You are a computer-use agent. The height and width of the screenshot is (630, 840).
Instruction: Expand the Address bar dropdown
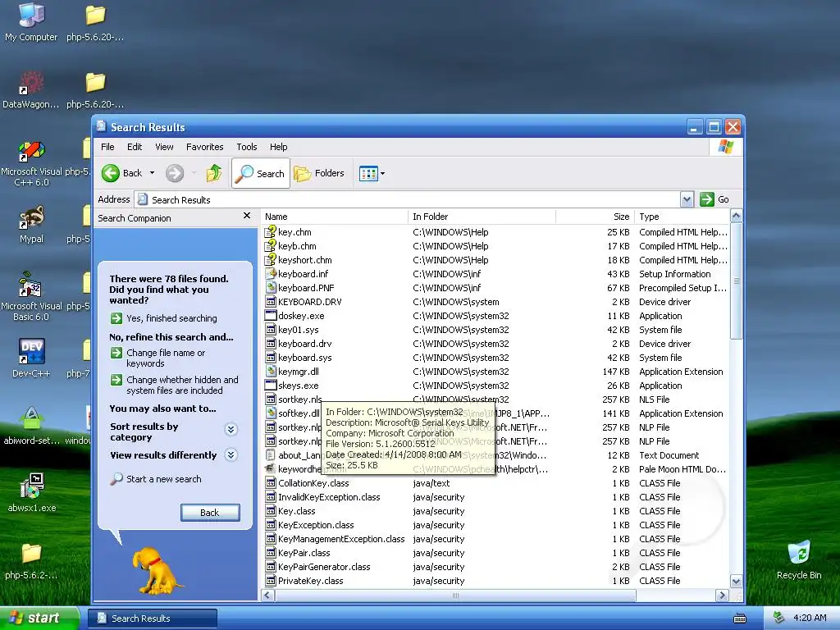(687, 199)
